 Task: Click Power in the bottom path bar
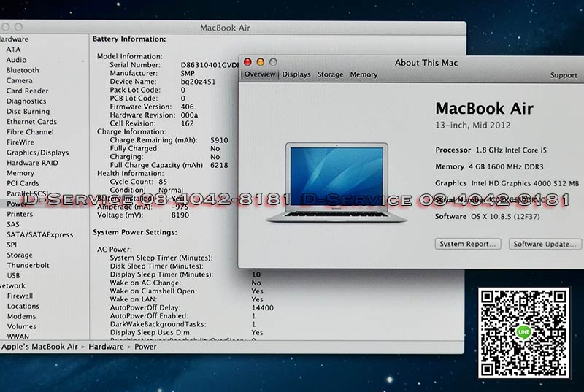pos(145,347)
